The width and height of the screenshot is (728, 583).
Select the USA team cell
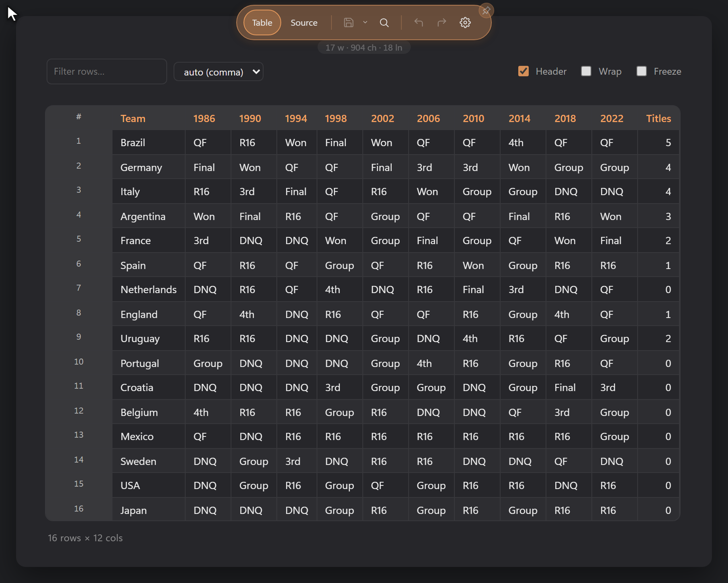(x=149, y=485)
